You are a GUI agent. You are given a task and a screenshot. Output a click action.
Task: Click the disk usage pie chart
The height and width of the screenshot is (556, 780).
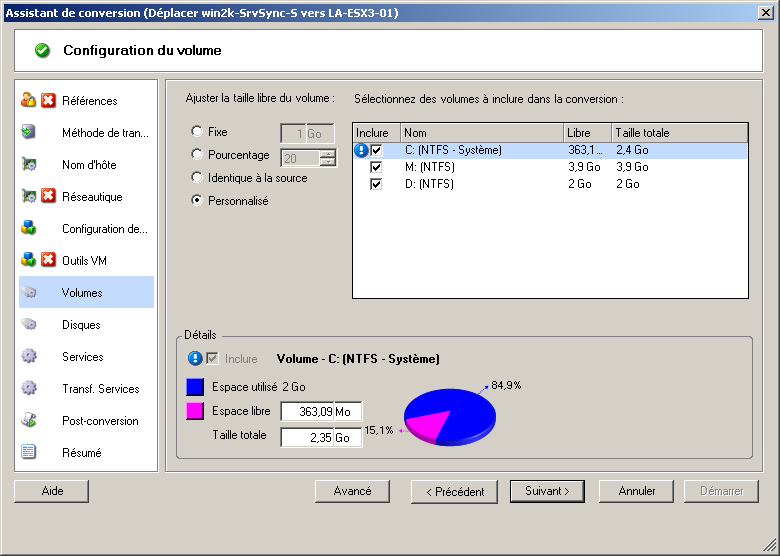pos(450,417)
